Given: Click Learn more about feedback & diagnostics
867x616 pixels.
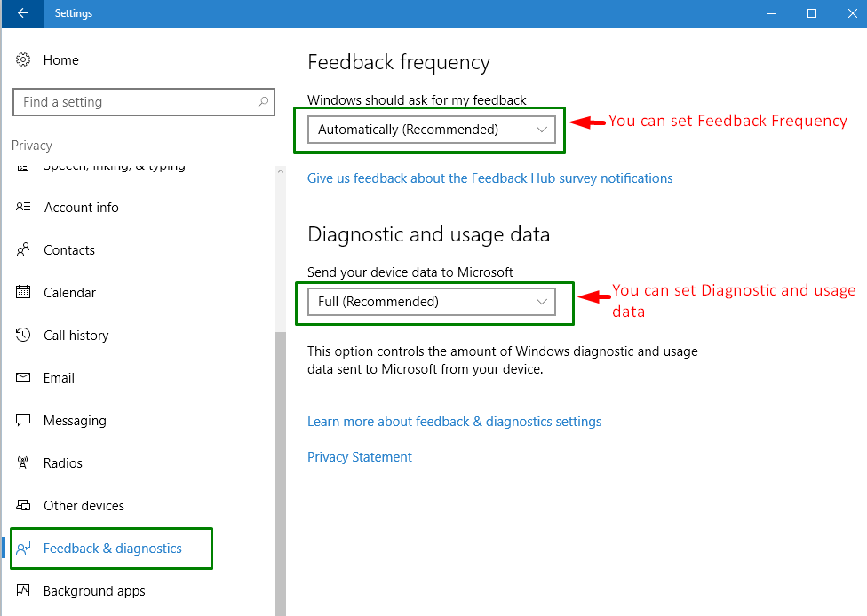Looking at the screenshot, I should click(454, 422).
